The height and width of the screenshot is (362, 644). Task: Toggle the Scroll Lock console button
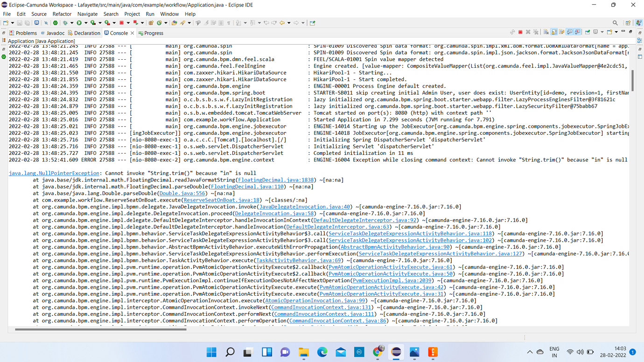pyautogui.click(x=554, y=32)
